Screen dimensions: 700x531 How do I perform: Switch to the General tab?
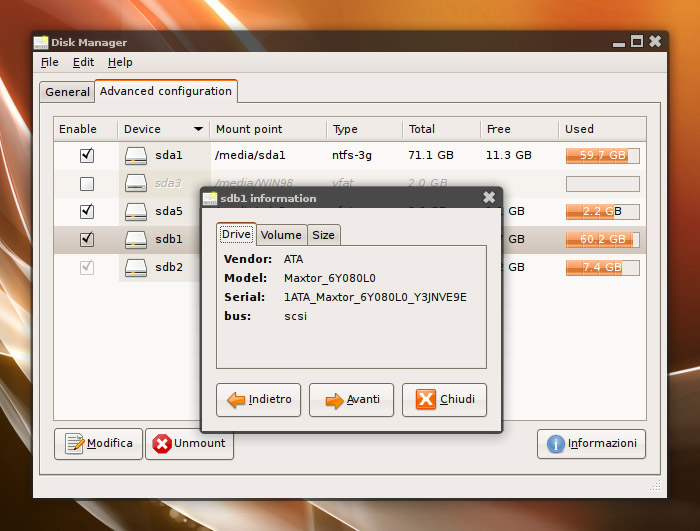pos(67,92)
